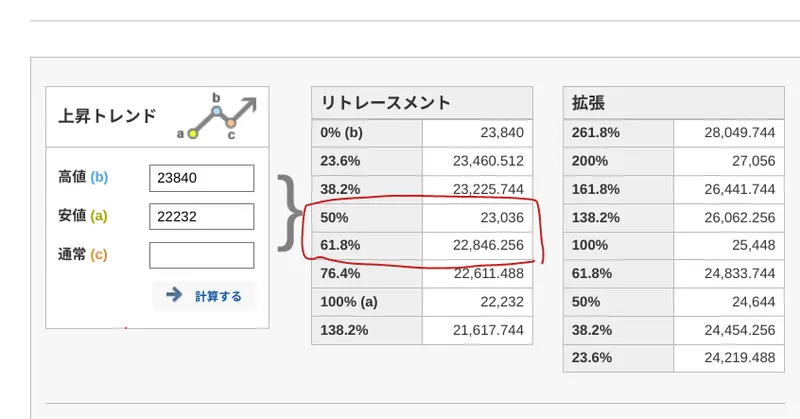Focus the 高値 (b) input field

tap(201, 178)
